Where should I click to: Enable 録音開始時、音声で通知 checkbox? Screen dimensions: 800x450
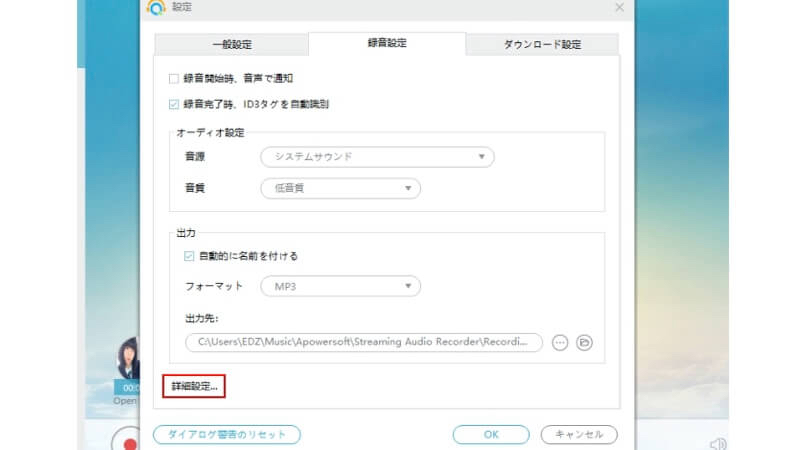coord(173,79)
